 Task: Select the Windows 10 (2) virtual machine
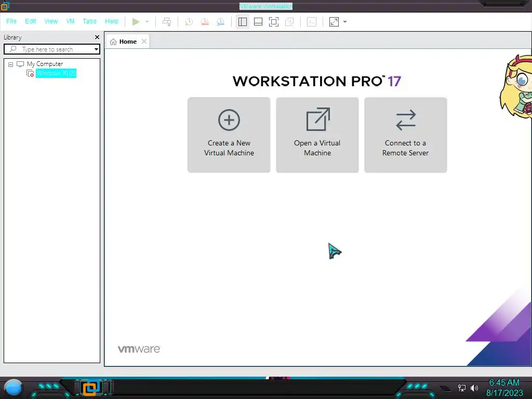coord(56,73)
